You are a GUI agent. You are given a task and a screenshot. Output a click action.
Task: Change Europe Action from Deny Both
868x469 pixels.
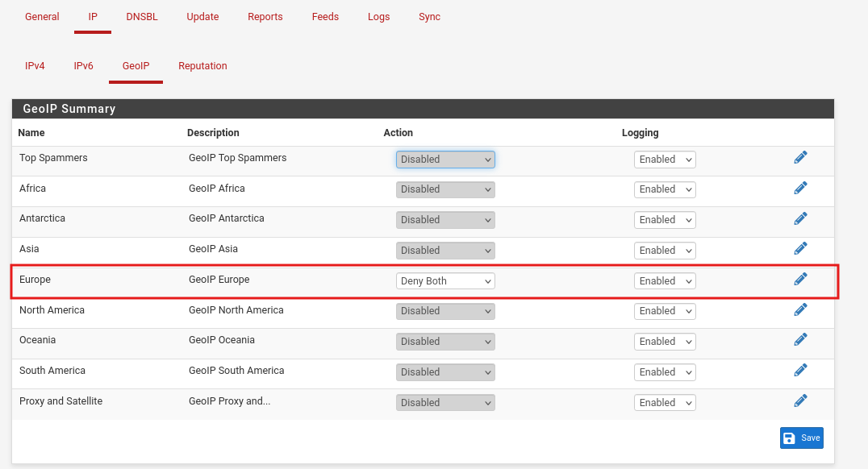pyautogui.click(x=445, y=281)
